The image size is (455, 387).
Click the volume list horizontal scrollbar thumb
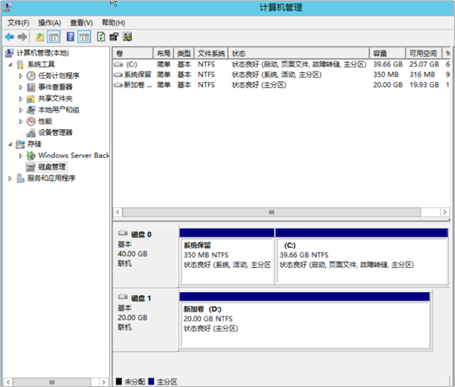[271, 212]
